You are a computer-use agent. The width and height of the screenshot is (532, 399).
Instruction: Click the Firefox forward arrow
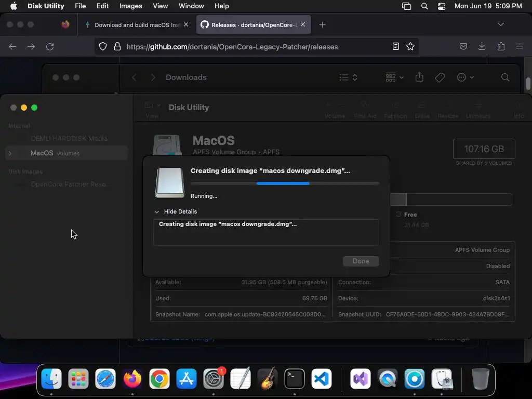pyautogui.click(x=31, y=46)
